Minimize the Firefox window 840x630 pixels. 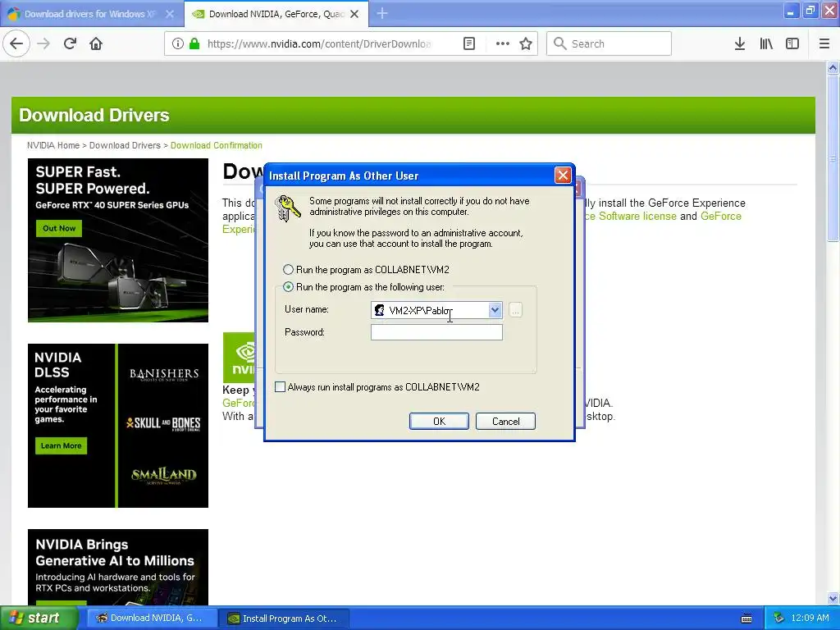(791, 11)
